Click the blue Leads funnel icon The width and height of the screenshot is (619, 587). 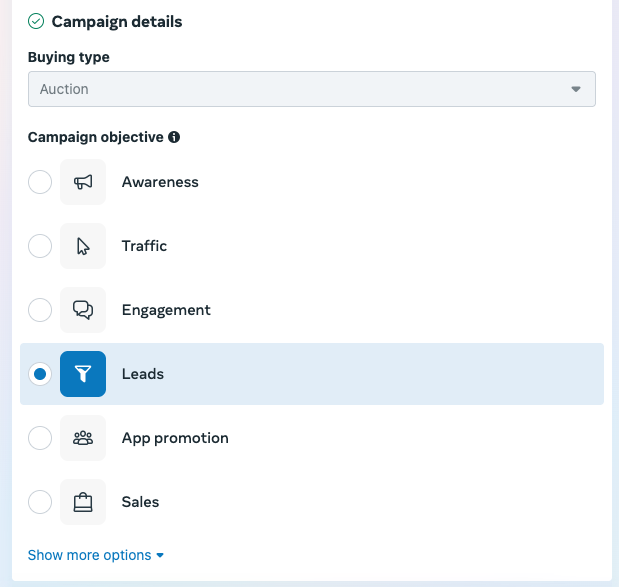coord(83,374)
